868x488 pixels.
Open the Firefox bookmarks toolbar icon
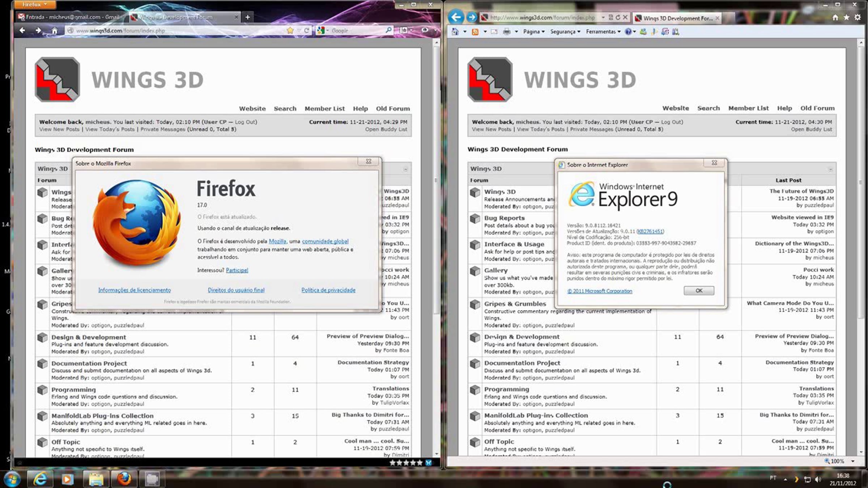(404, 30)
